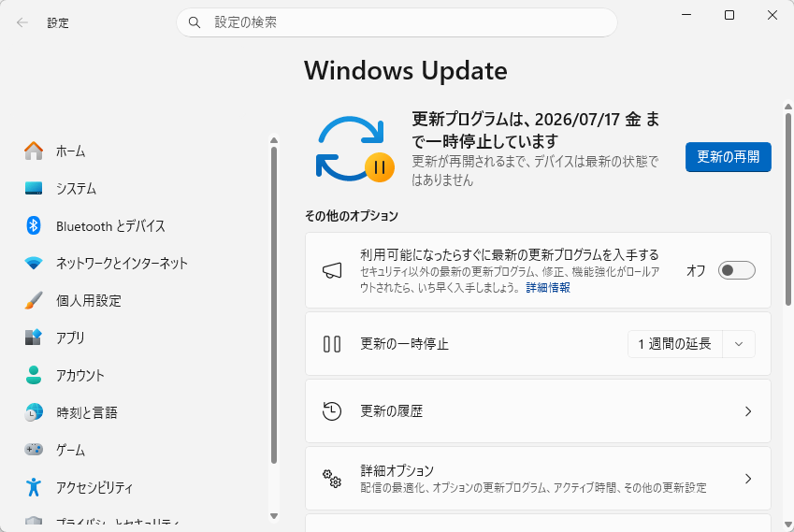Click the 1 週間の延長 button
794x532 pixels.
[675, 344]
